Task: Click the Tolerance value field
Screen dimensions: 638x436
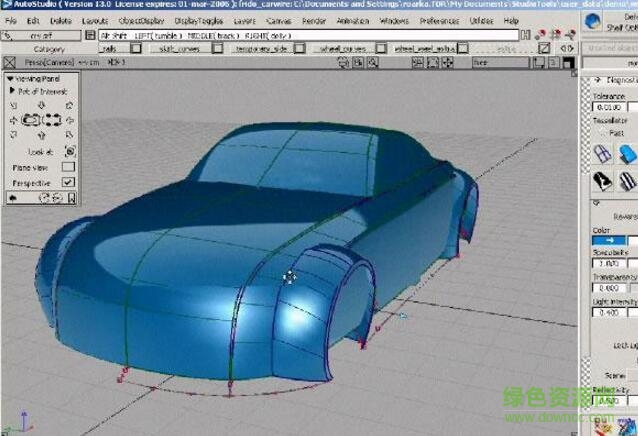Action: click(609, 107)
